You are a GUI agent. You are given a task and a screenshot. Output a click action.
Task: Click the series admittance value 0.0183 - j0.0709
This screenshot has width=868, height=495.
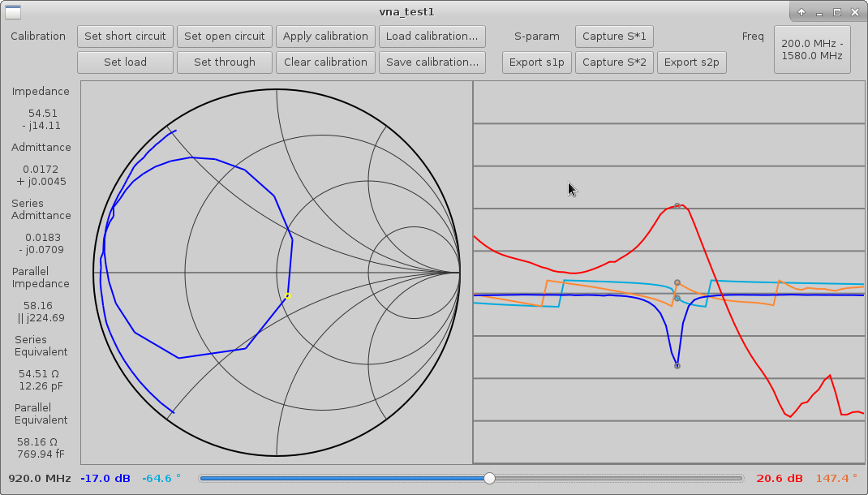(41, 243)
